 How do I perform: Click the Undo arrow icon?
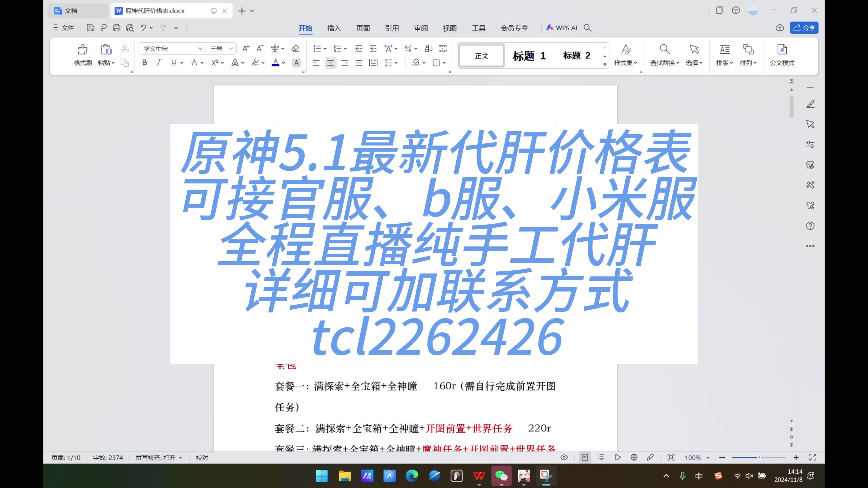click(x=144, y=28)
